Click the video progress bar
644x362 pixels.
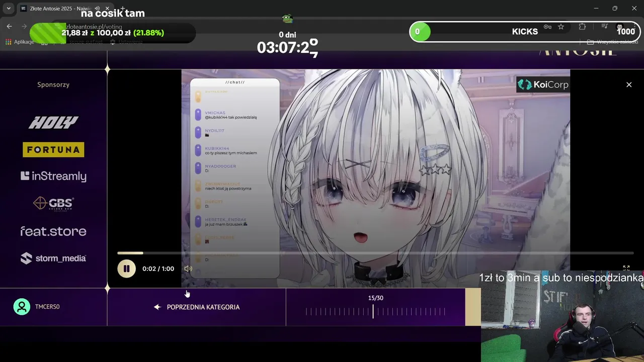pyautogui.click(x=375, y=253)
